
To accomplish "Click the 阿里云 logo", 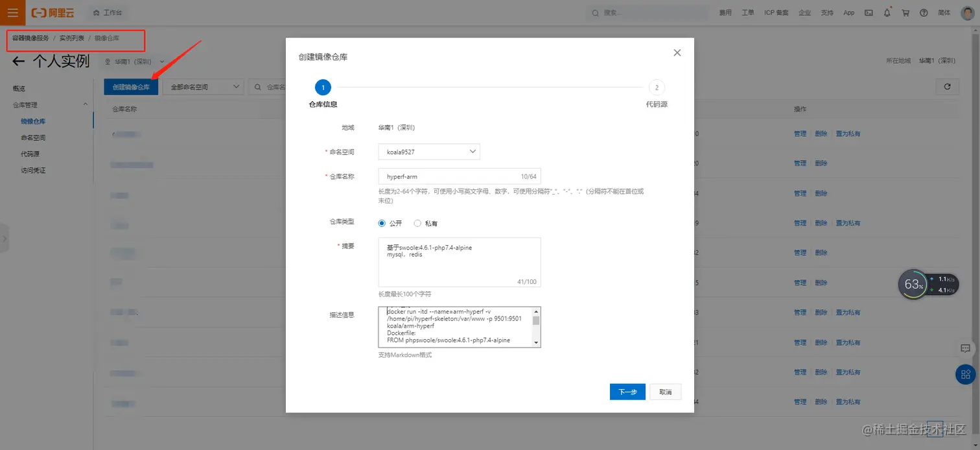I will pos(52,12).
